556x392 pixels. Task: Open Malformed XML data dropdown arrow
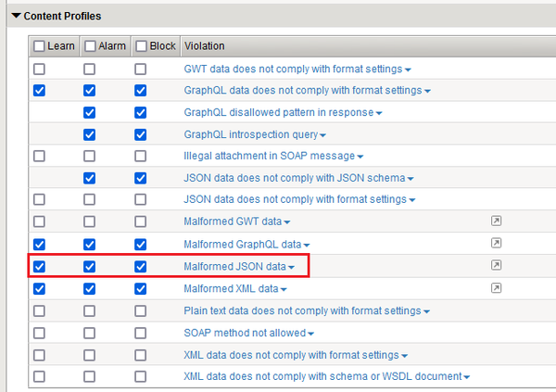pos(284,290)
